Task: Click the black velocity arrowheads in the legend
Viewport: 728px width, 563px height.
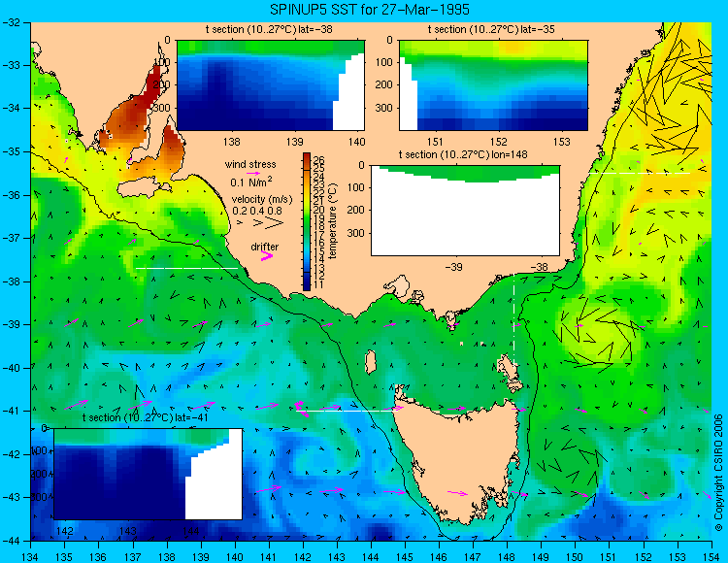Action: pyautogui.click(x=260, y=223)
